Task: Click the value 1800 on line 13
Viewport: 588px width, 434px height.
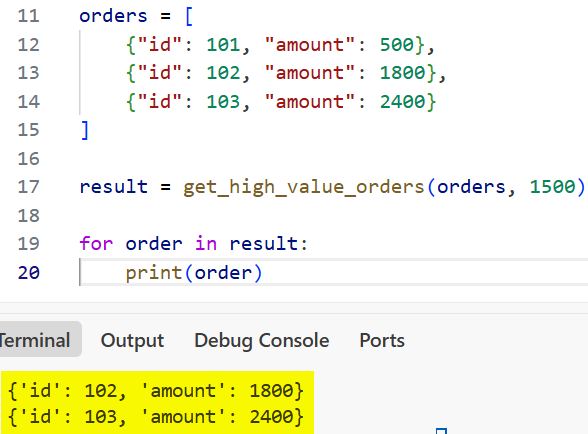Action: (403, 73)
